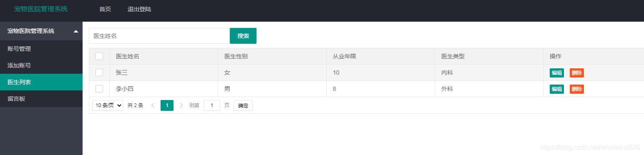The height and width of the screenshot is (155, 644).
Task: Click the page number jump input box
Action: [212, 105]
